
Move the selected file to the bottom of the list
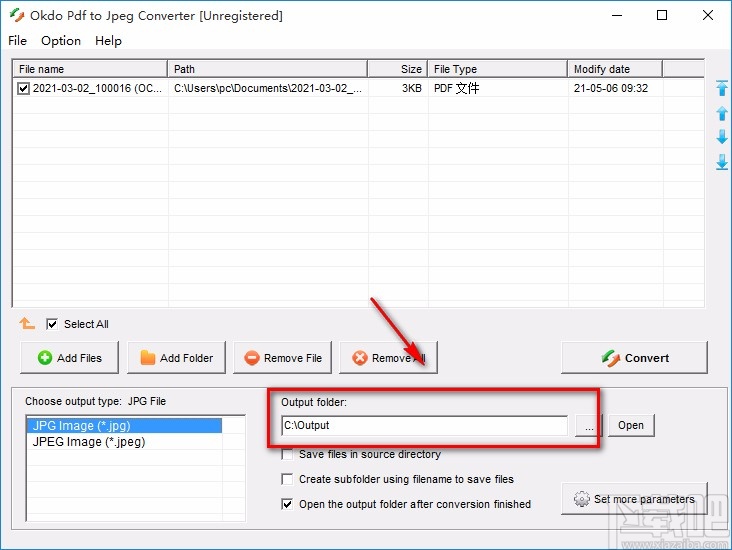pos(722,162)
